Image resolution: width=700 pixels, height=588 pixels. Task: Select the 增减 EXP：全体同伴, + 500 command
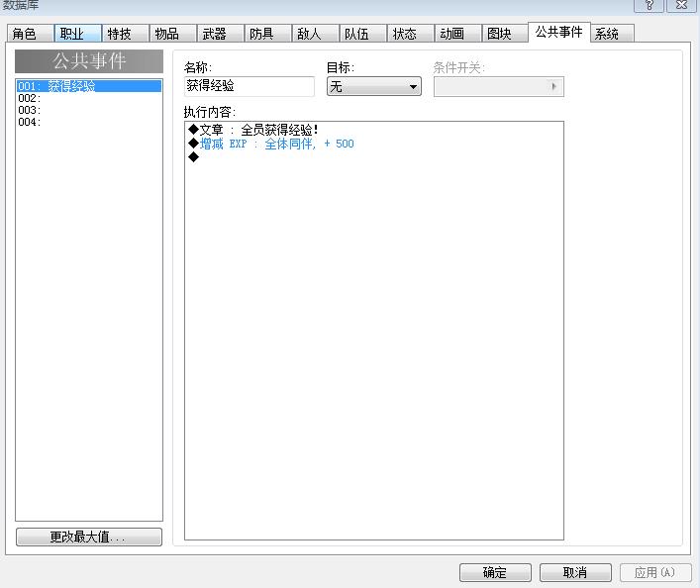tap(374, 144)
